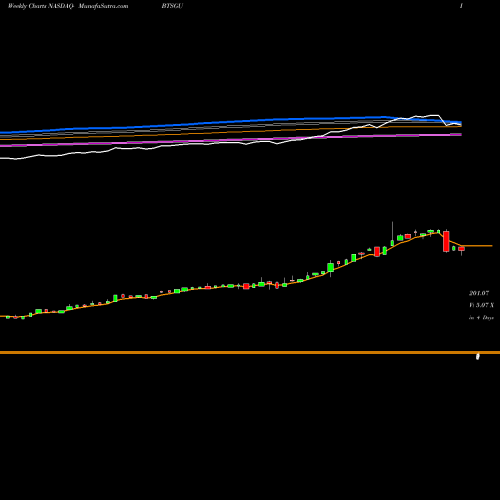Click the small white marker below the orange bar
Screen dimensions: 500x500
click(478, 357)
